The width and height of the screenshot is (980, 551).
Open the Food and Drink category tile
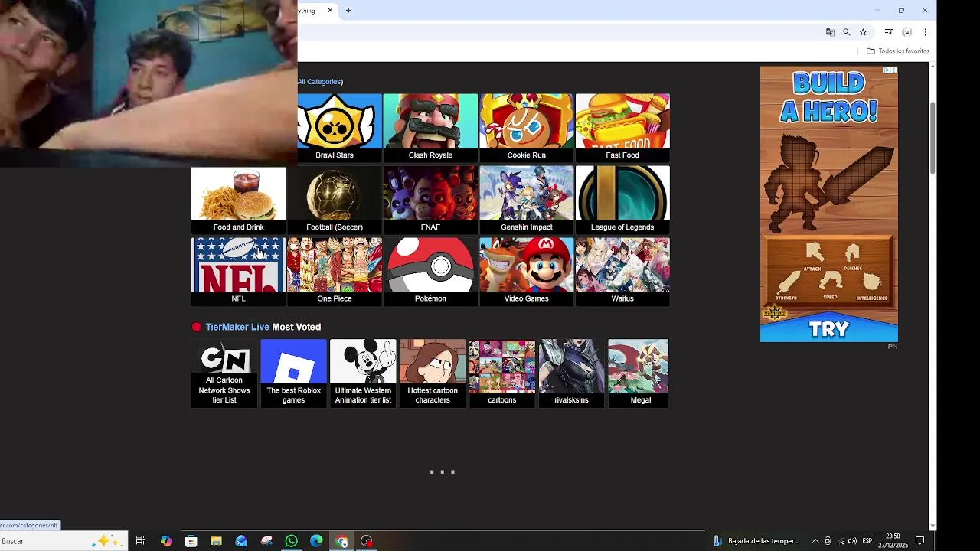click(x=238, y=200)
